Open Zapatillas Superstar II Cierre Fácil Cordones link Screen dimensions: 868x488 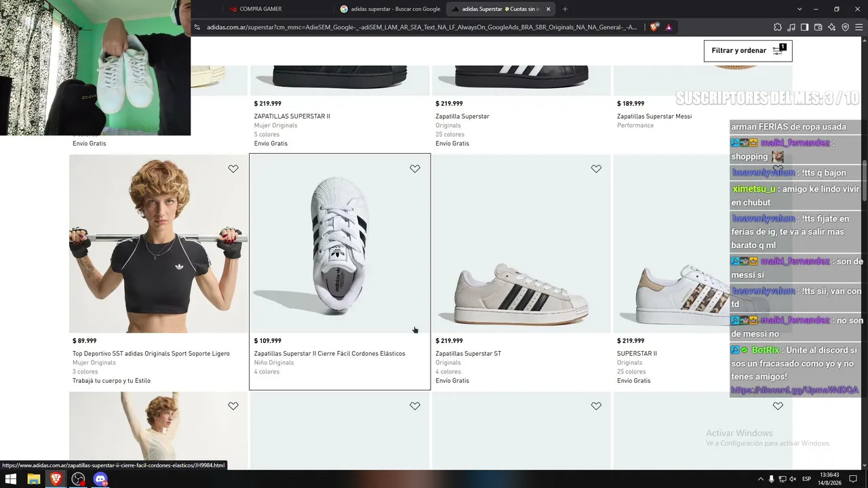click(330, 354)
